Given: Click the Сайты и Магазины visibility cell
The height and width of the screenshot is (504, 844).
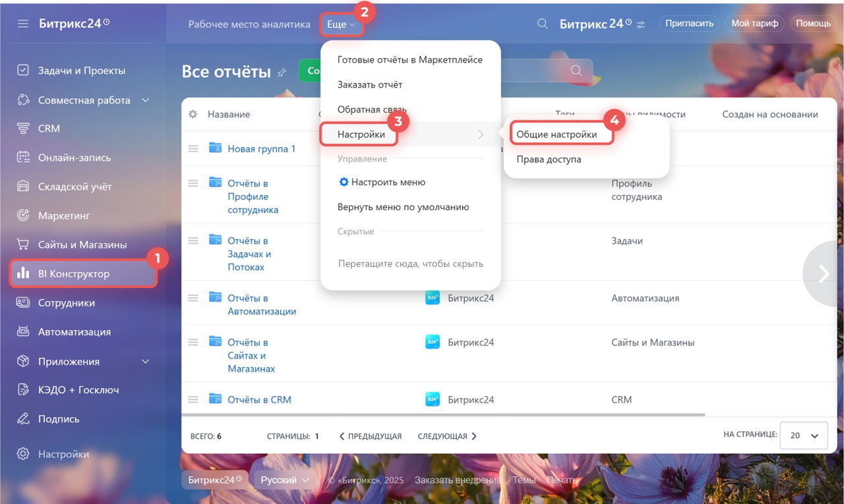Looking at the screenshot, I should pyautogui.click(x=653, y=342).
